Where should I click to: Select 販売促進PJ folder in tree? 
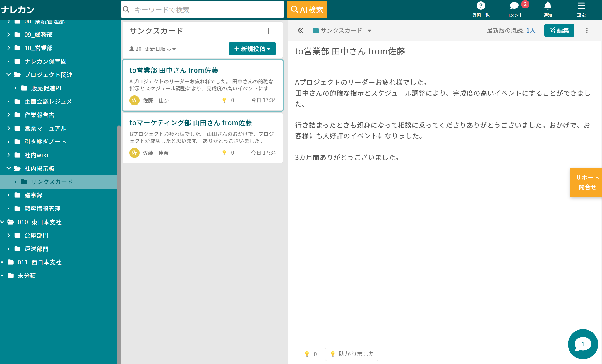point(46,88)
